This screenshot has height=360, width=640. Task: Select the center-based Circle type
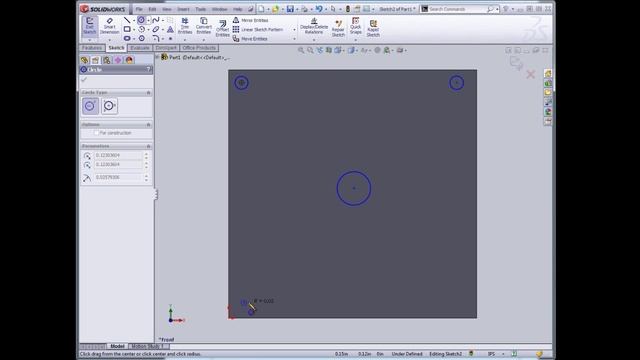(90, 106)
